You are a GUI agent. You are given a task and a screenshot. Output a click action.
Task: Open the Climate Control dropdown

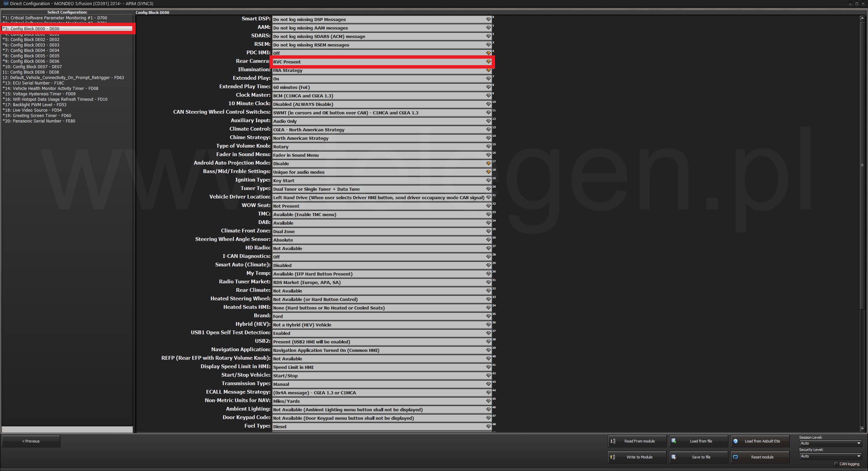point(382,130)
